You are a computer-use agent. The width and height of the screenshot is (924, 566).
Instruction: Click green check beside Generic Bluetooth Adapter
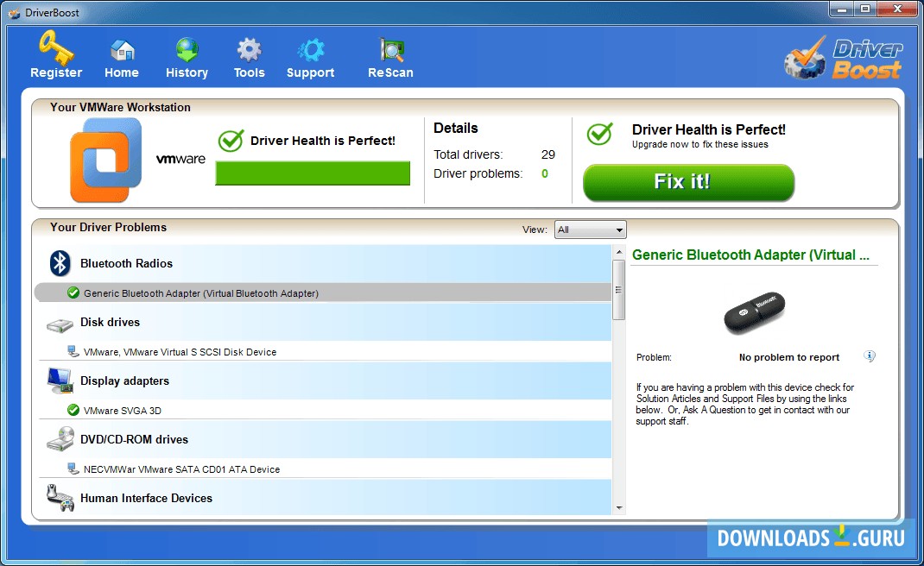pyautogui.click(x=73, y=292)
